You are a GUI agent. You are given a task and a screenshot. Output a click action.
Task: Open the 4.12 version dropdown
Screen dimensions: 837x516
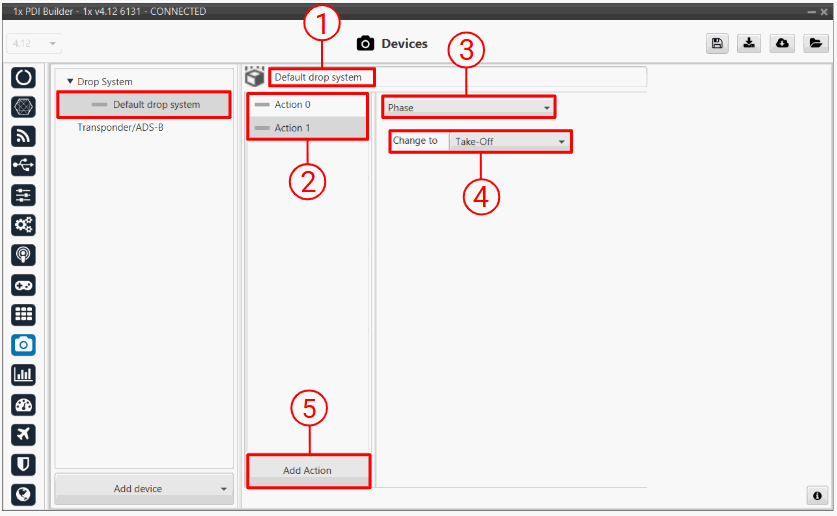pyautogui.click(x=34, y=43)
